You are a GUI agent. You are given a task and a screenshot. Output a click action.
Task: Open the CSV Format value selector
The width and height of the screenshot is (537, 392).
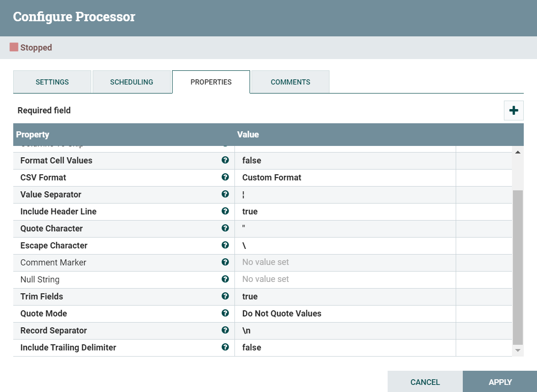point(345,178)
